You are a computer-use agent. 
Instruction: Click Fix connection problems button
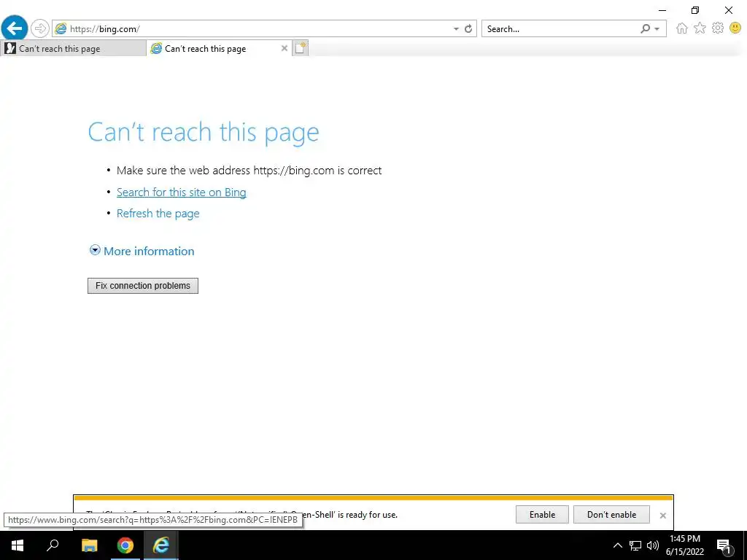point(143,286)
